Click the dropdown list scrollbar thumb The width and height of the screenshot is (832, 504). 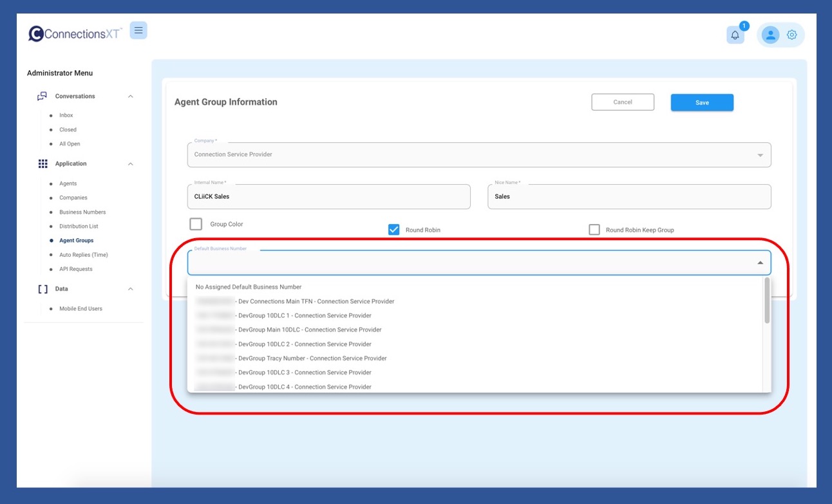(766, 301)
